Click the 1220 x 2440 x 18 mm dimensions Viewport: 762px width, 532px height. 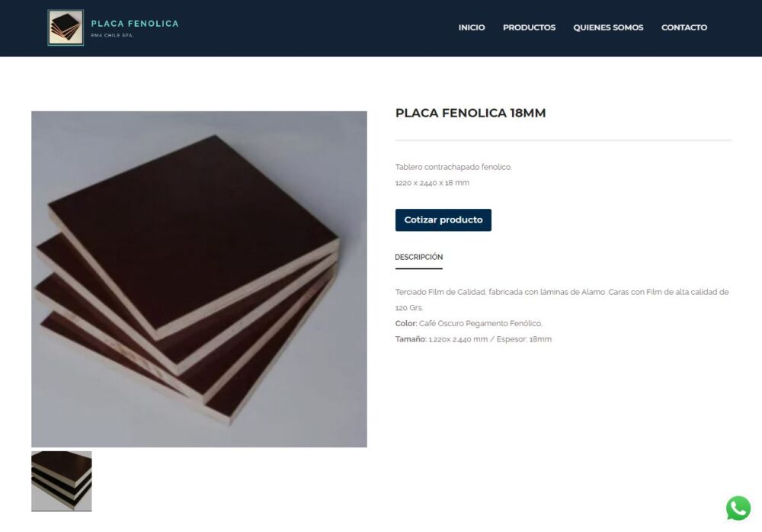point(432,183)
